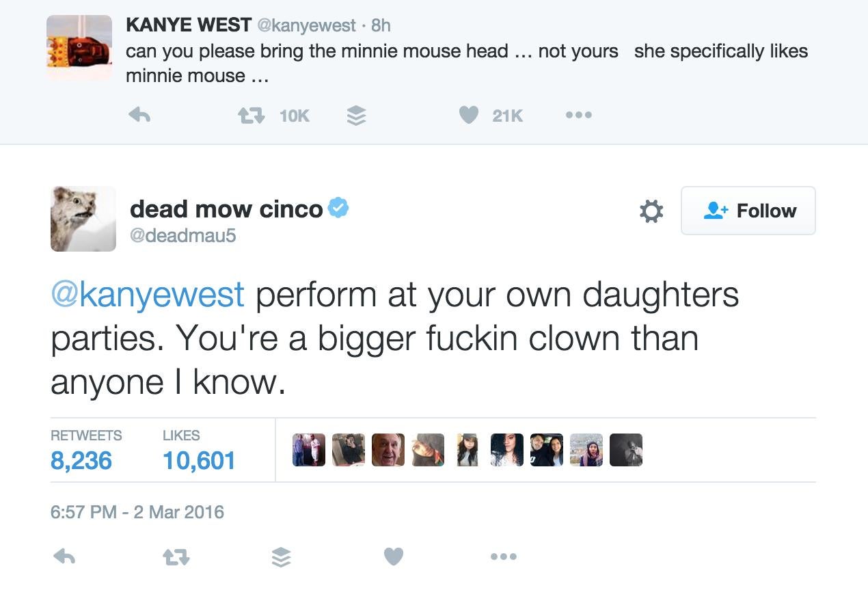
Task: View the 10,601 likes list
Action: [x=199, y=460]
